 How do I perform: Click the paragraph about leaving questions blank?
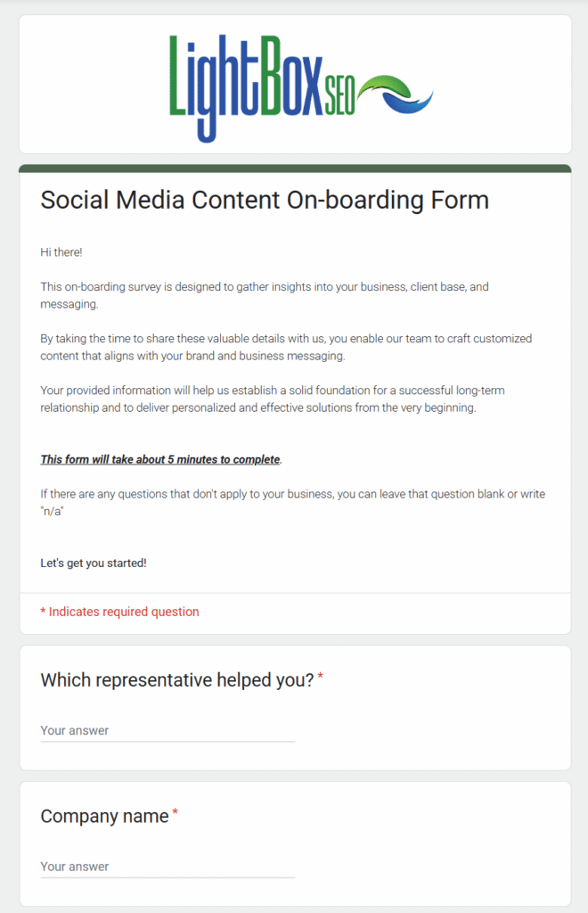(292, 503)
